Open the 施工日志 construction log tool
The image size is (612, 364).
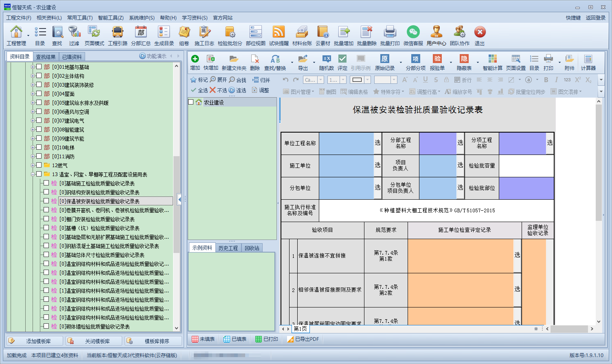(x=204, y=36)
